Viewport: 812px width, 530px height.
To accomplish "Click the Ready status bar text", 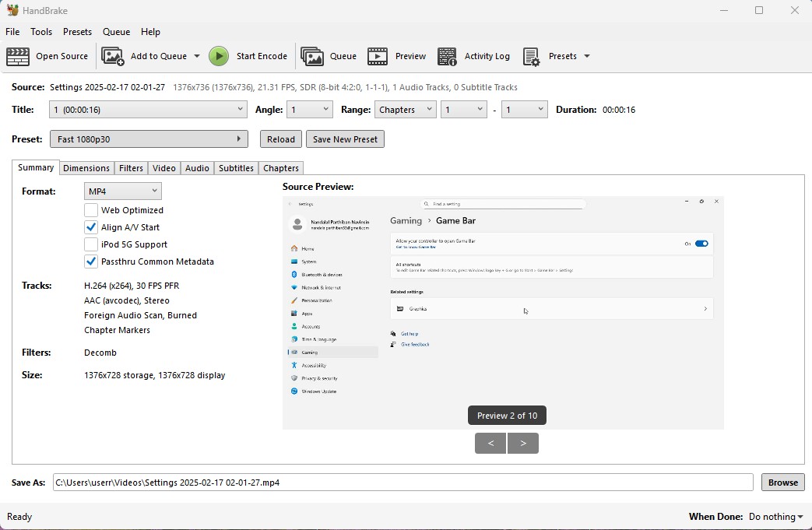I will [x=19, y=517].
